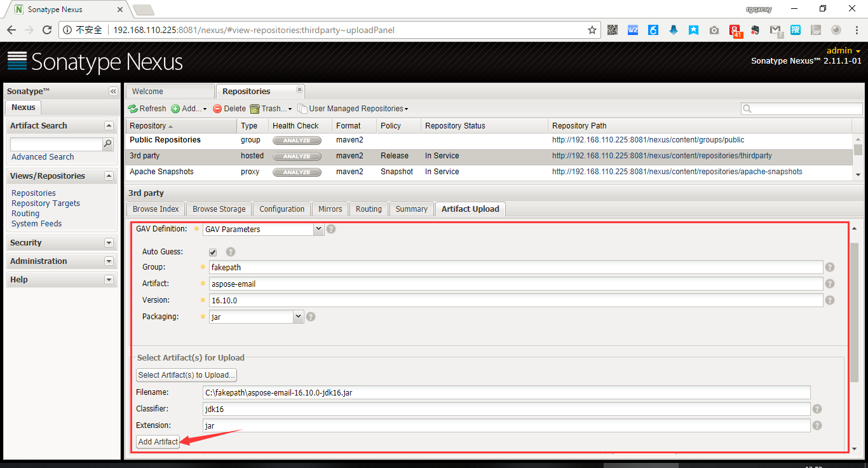Open the QR code browser extension
This screenshot has width=868, height=468.
click(613, 30)
